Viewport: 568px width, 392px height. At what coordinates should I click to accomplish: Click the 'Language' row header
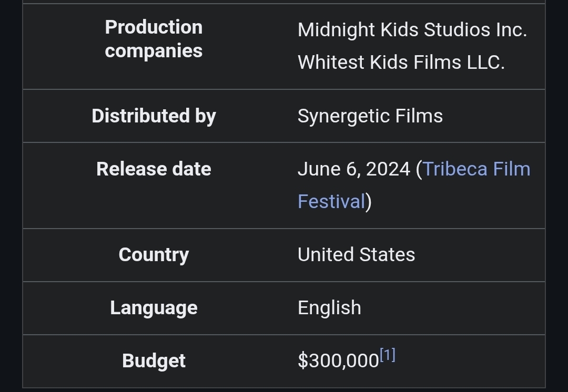click(x=154, y=308)
